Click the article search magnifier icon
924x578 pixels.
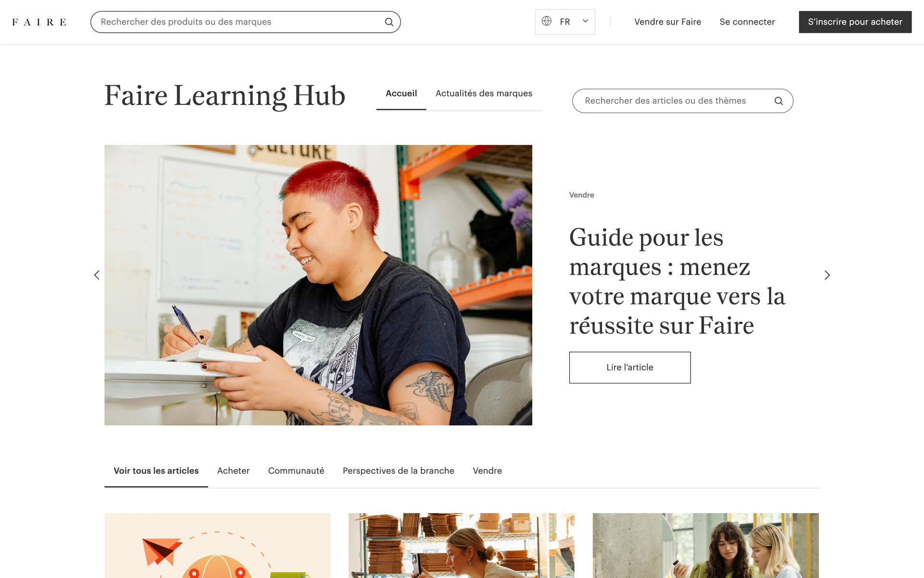coord(779,101)
